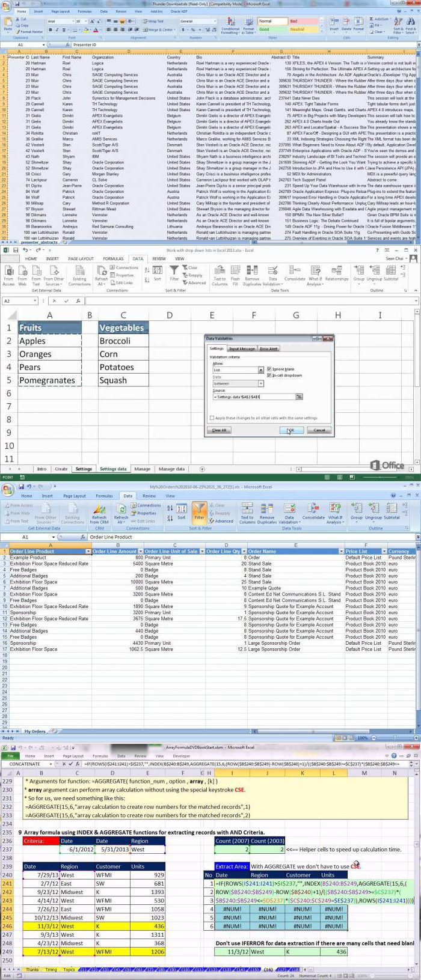Image resolution: width=421 pixels, height=980 pixels.
Task: Select the Settings data sheet tab
Action: point(113,469)
